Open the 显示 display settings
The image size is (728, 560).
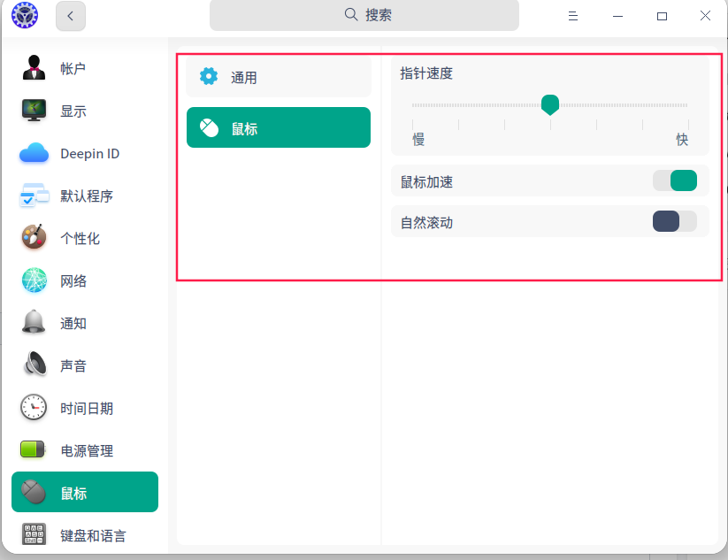85,111
